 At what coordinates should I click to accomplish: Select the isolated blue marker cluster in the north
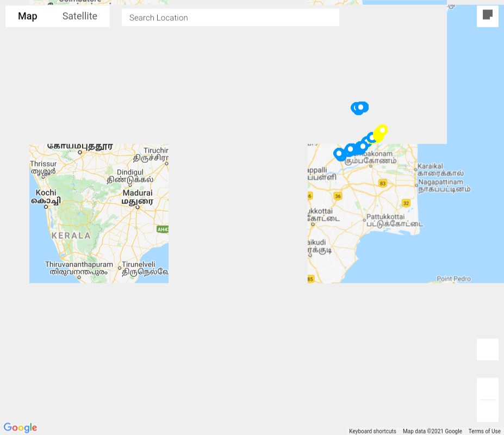click(x=360, y=108)
